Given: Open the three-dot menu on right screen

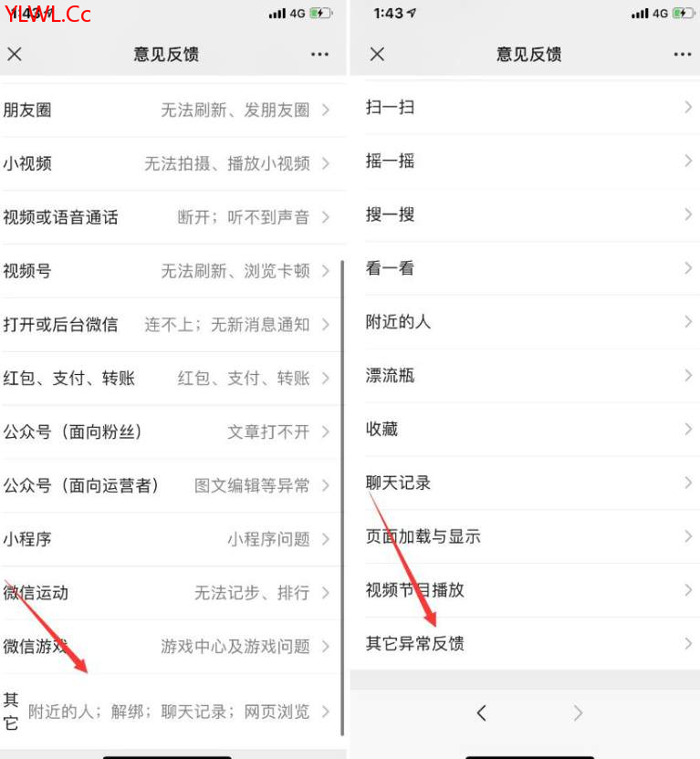Looking at the screenshot, I should pos(682,54).
